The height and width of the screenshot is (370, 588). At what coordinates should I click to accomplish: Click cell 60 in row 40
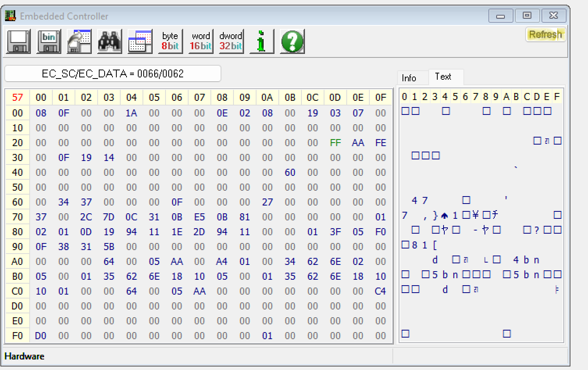coord(290,172)
